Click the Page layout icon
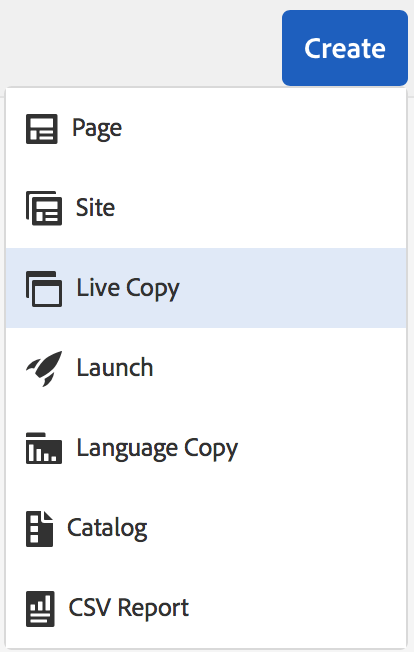 42,129
